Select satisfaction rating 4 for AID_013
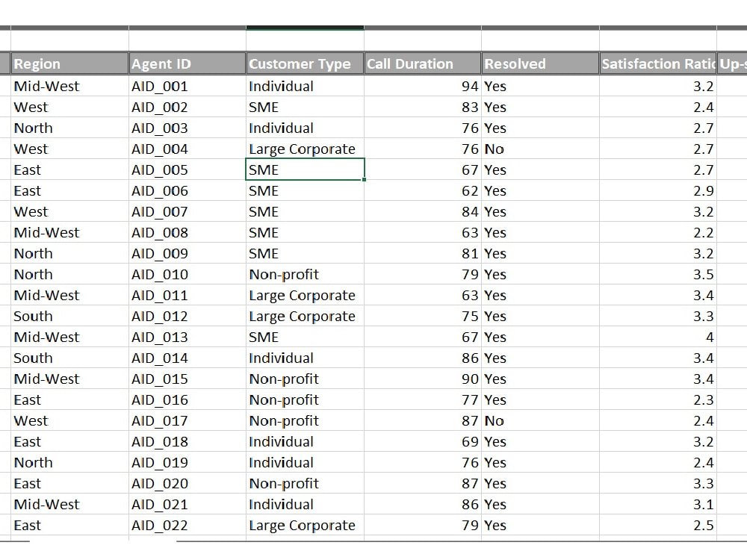This screenshot has width=747, height=560. click(658, 337)
